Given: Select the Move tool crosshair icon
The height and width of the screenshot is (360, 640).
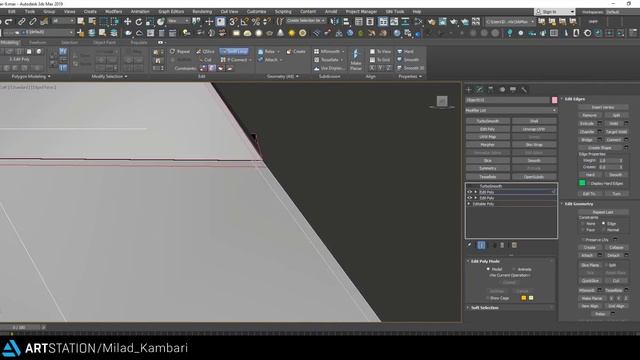Looking at the screenshot, I should pos(128,22).
